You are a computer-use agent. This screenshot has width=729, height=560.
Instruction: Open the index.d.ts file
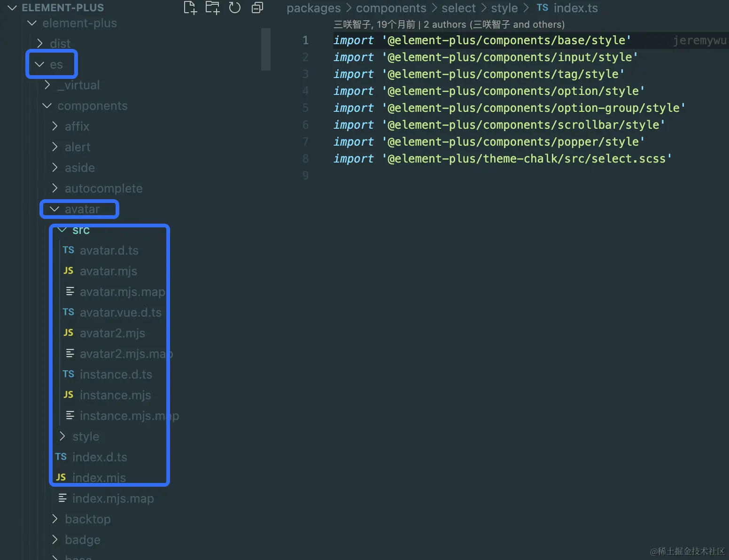100,457
